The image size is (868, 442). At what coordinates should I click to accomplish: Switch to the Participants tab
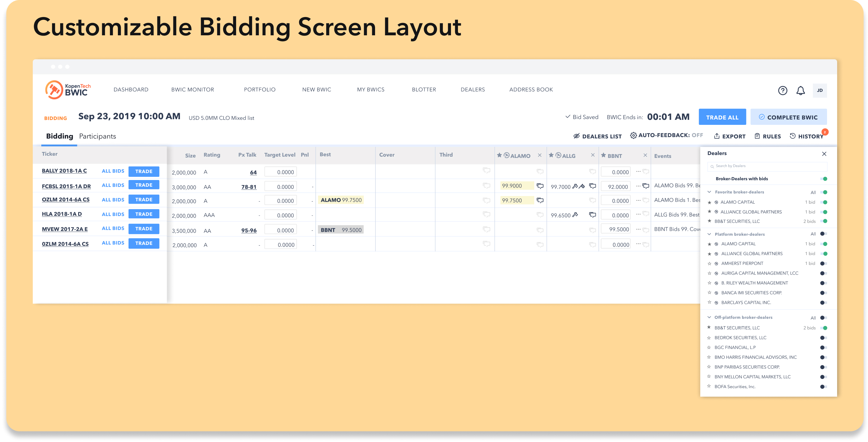coord(97,136)
